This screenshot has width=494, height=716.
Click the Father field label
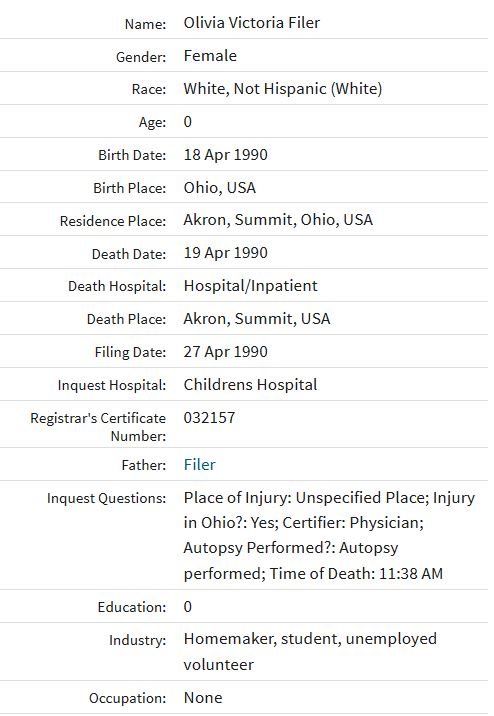click(x=143, y=465)
